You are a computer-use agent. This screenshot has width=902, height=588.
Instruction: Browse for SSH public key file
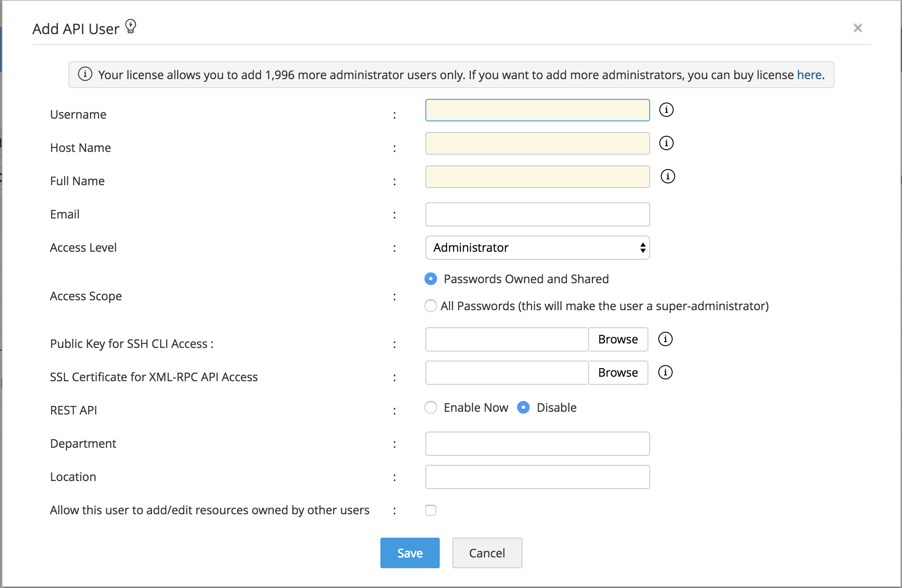[618, 339]
